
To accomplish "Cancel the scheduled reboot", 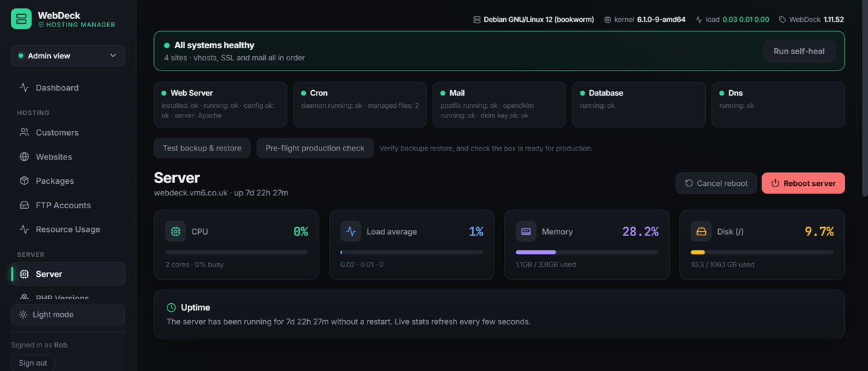I will [716, 183].
